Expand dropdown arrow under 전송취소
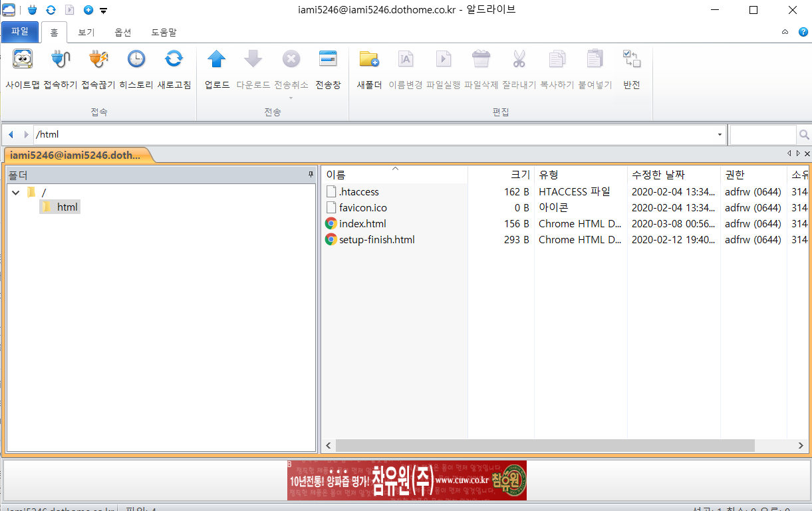Image resolution: width=812 pixels, height=511 pixels. pos(291,98)
